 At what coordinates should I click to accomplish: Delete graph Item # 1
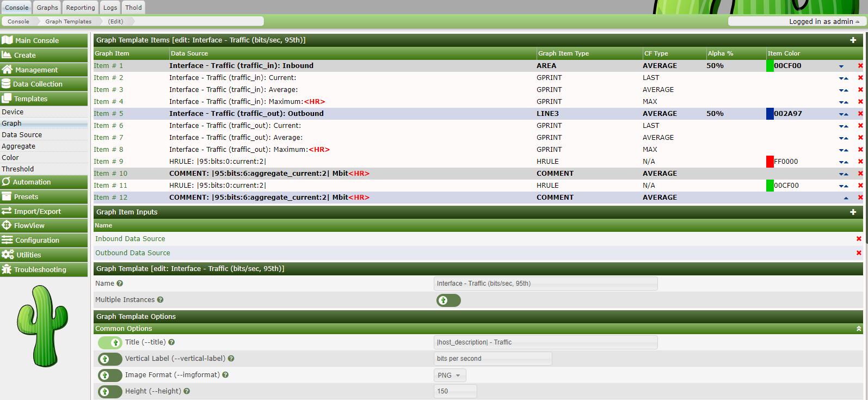pos(860,66)
